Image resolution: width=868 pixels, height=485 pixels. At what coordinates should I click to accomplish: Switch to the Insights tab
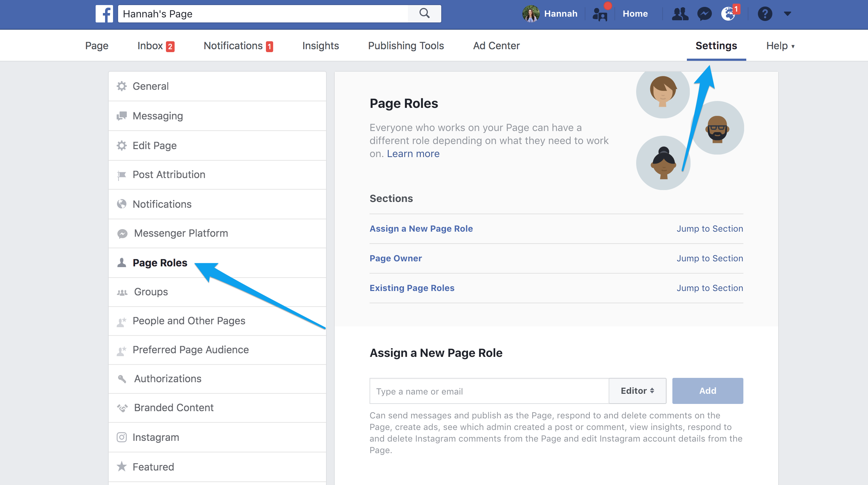tap(321, 46)
